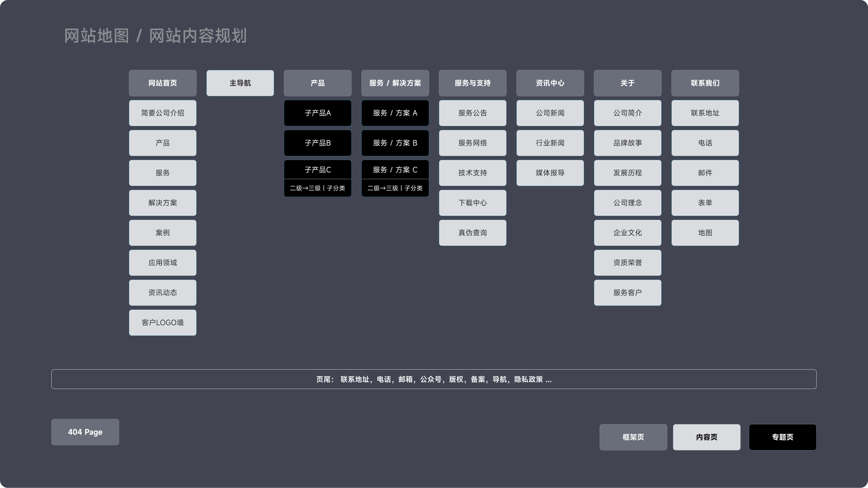This screenshot has height=488, width=868.
Task: Click the 品牌故事 box
Action: coord(628,143)
